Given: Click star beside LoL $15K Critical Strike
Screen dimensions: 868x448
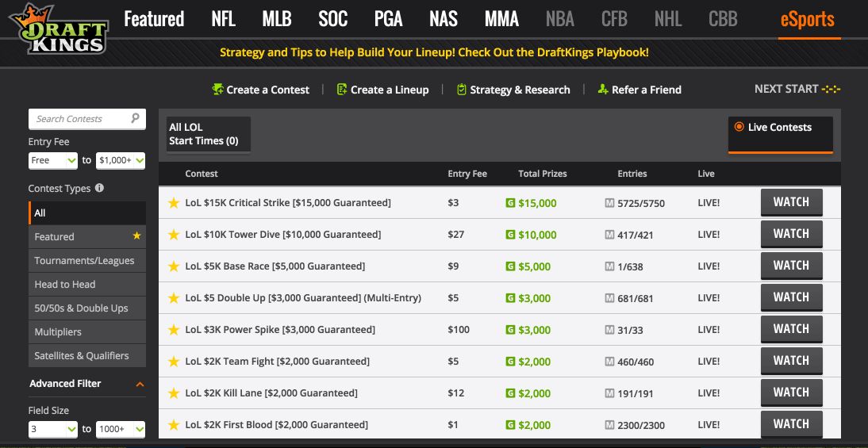Looking at the screenshot, I should coord(174,203).
